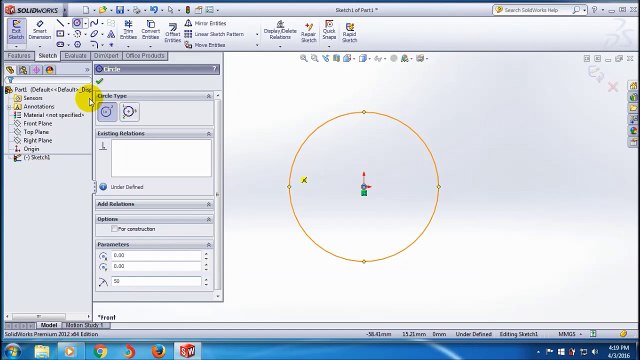Click the green checkmark to accept circle
The width and height of the screenshot is (640, 360).
pyautogui.click(x=99, y=82)
